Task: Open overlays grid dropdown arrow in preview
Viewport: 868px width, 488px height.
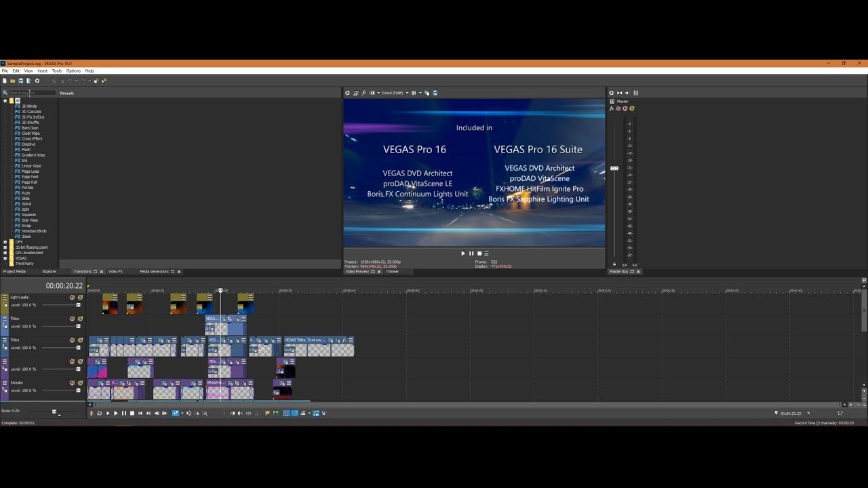Action: tap(420, 93)
